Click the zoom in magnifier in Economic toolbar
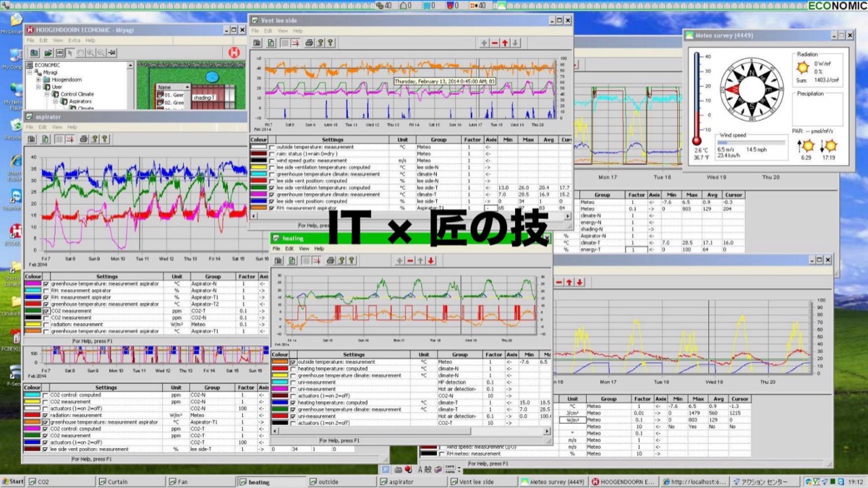Viewport: 868px width, 488px height. point(90,53)
